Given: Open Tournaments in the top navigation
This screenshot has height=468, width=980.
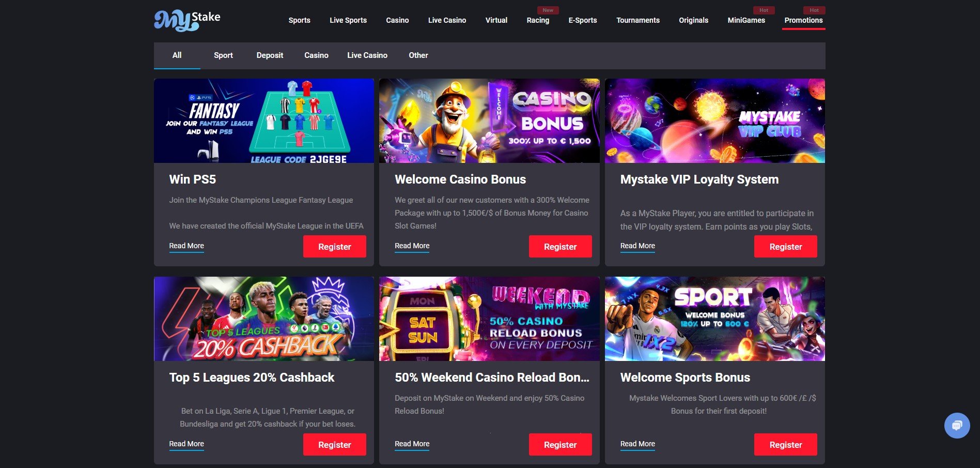Looking at the screenshot, I should (x=638, y=20).
